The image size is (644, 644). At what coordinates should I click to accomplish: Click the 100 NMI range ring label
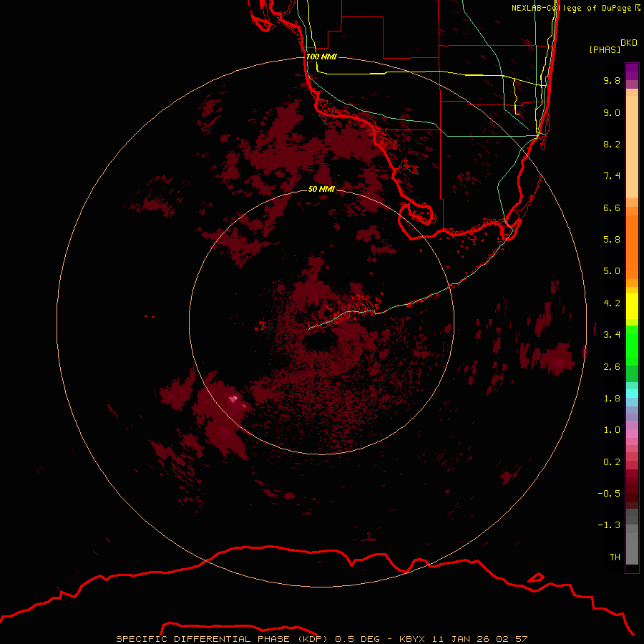(321, 57)
